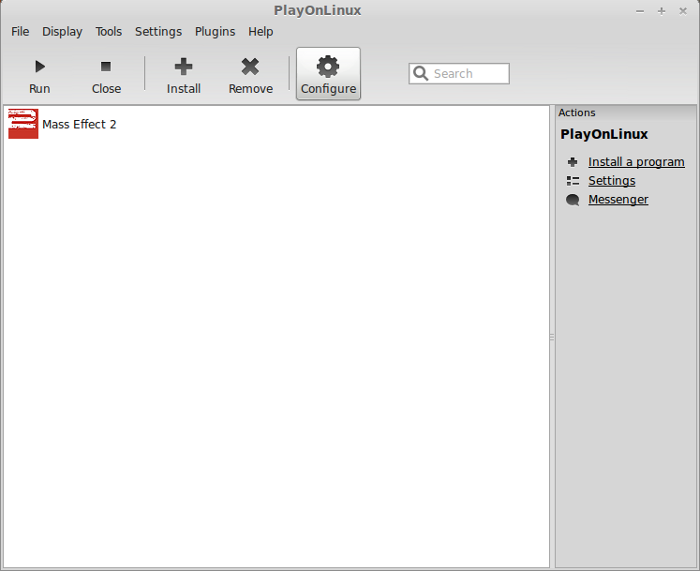
Task: Open the Help menu
Action: coord(261,32)
